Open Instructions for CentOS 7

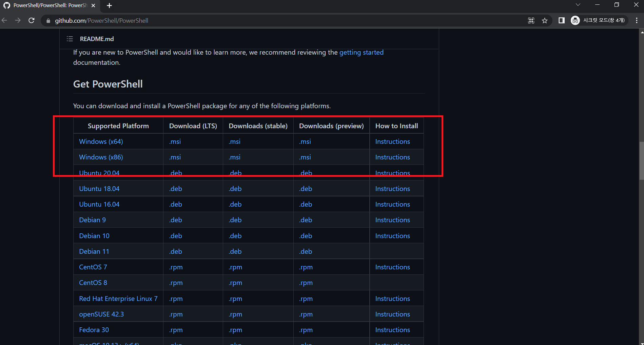[x=392, y=267]
